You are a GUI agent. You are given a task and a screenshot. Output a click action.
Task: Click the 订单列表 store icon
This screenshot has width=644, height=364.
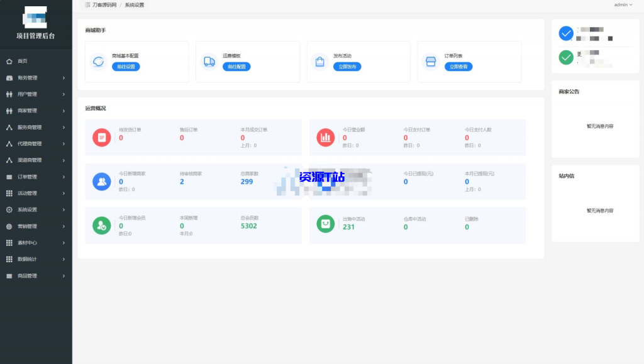(x=431, y=62)
